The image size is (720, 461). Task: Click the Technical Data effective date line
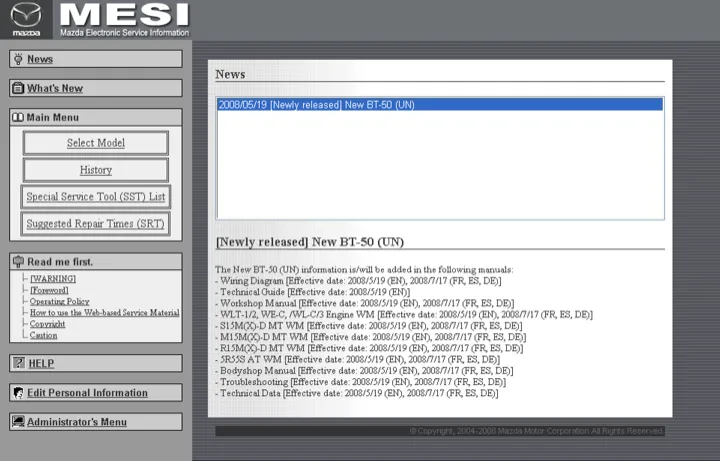point(357,393)
